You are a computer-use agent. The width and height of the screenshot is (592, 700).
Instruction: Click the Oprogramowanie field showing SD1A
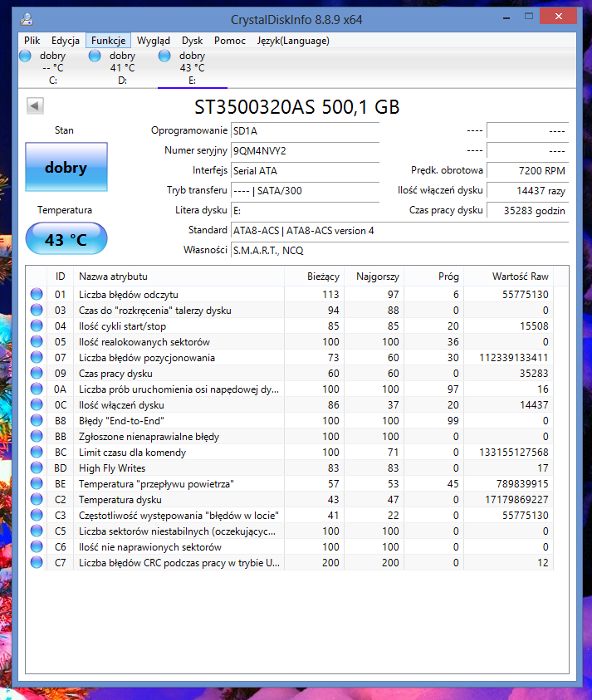[305, 131]
